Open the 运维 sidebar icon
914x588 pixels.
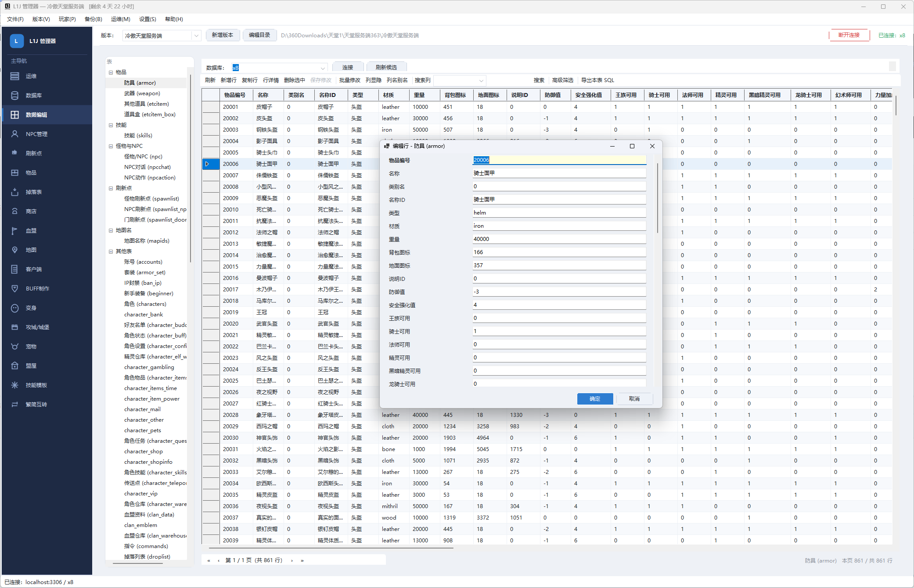(x=15, y=76)
